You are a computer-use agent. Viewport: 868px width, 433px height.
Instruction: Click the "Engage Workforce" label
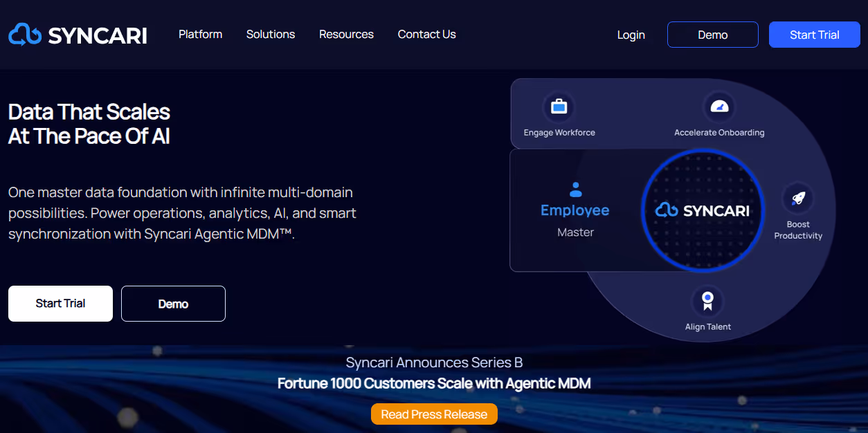559,132
